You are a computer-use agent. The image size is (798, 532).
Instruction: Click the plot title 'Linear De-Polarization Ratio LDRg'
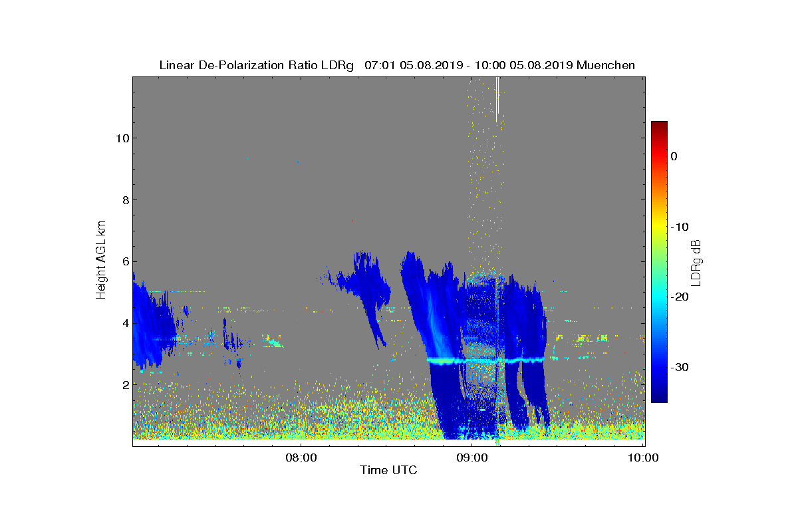(x=257, y=65)
